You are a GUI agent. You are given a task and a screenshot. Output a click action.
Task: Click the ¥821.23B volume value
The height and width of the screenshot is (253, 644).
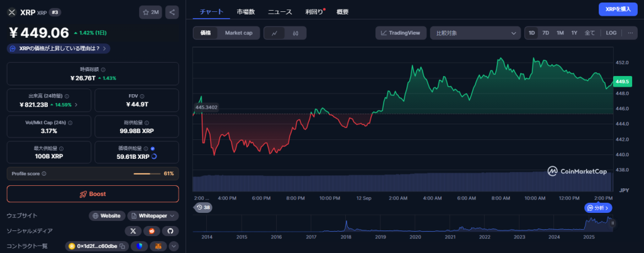[33, 105]
